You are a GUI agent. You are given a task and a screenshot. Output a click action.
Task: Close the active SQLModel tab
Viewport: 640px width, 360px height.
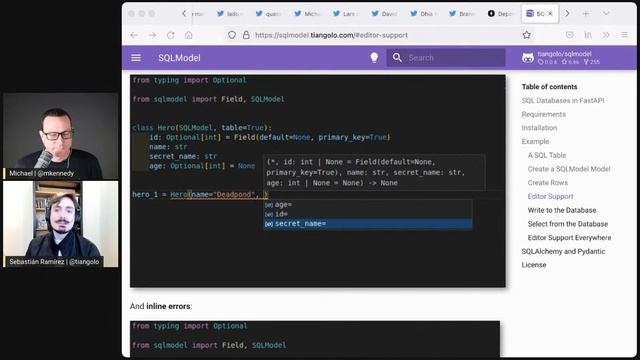click(x=550, y=13)
